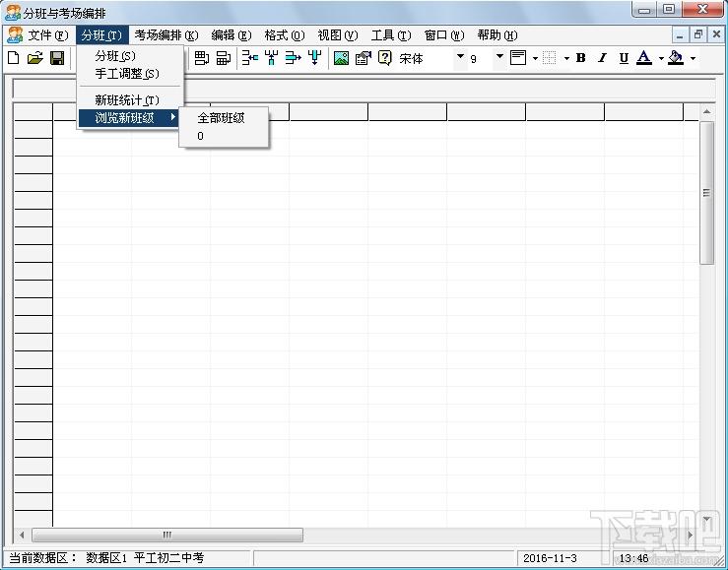
Task: Click the properties sheet icon
Action: [x=364, y=58]
